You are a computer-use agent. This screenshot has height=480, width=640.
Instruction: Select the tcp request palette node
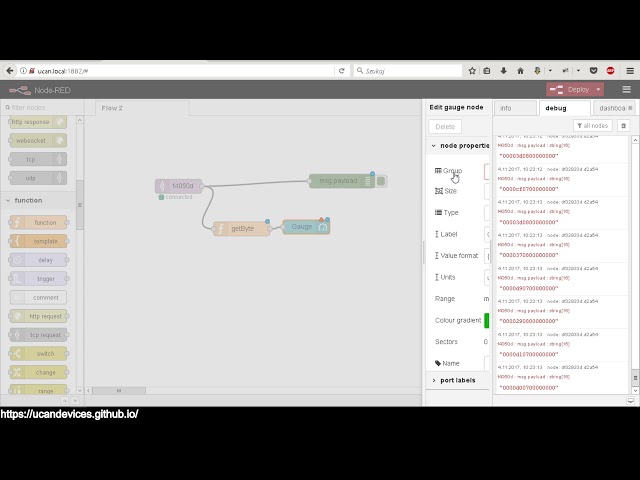(x=38, y=335)
